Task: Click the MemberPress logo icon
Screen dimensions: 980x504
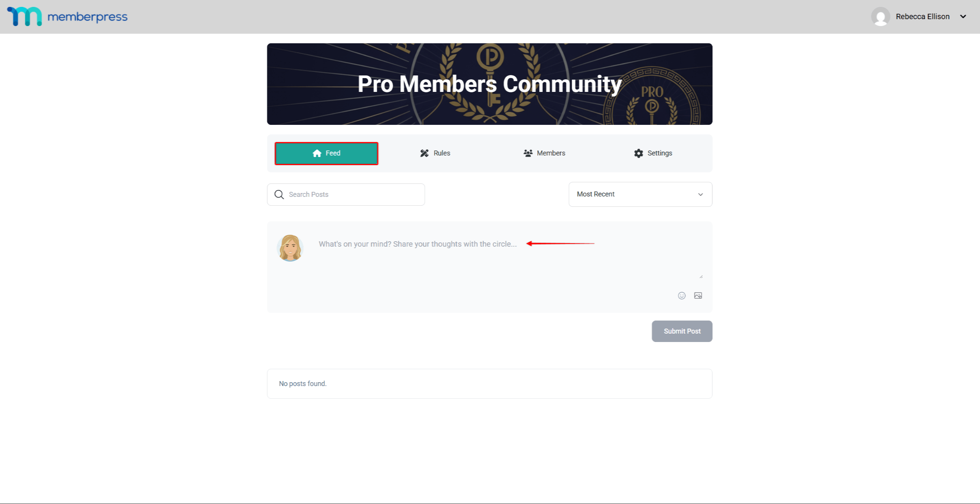Action: [x=25, y=16]
